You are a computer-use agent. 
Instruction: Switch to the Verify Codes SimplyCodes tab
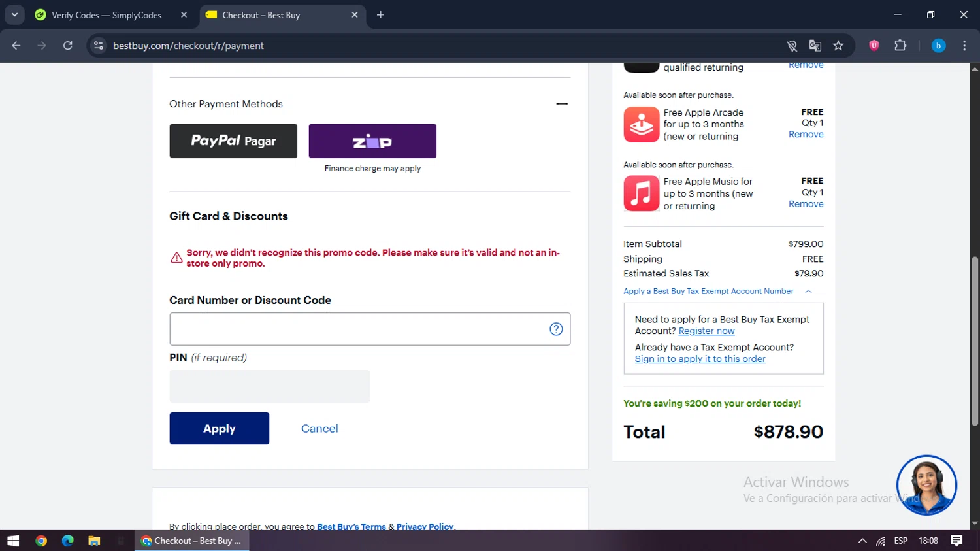point(112,15)
